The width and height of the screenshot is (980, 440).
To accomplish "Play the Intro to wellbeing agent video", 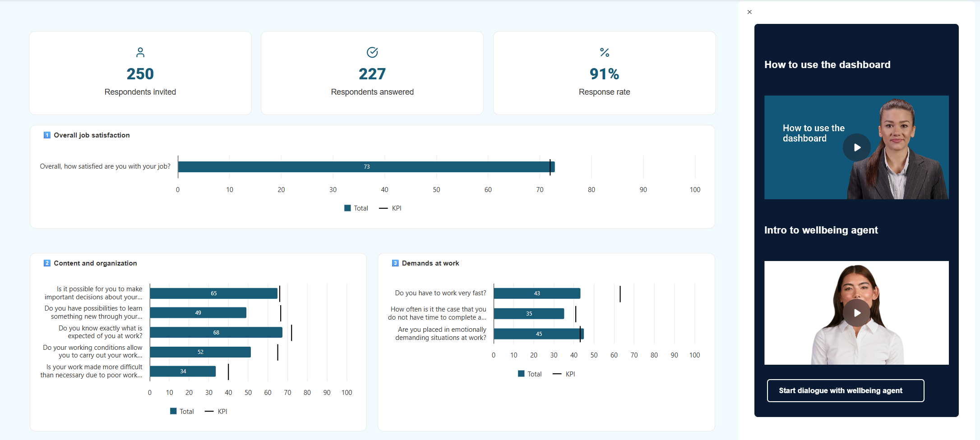I will click(x=856, y=312).
